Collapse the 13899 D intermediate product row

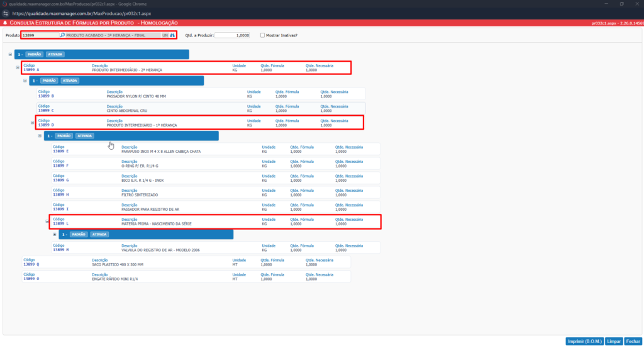coord(33,122)
